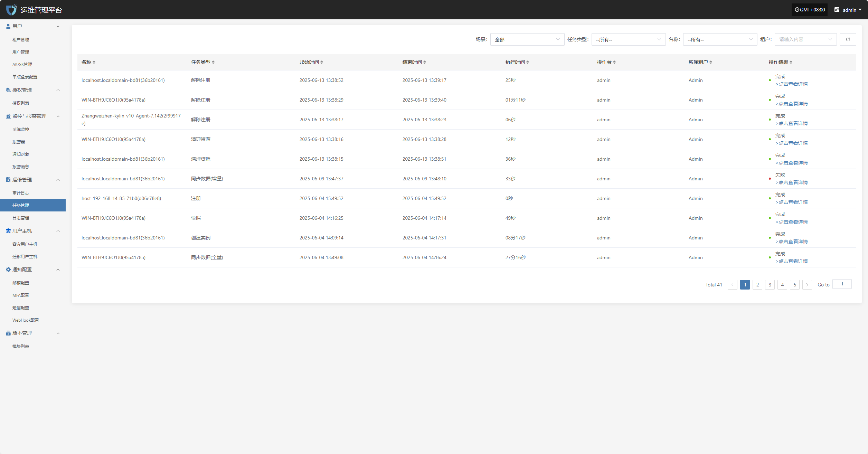
Task: Sort table by 所属租户 column arrows
Action: [x=711, y=62]
